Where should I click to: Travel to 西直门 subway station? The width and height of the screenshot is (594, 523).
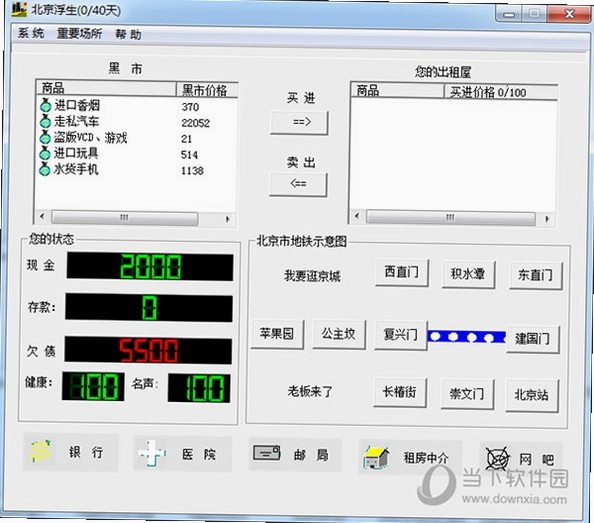402,272
